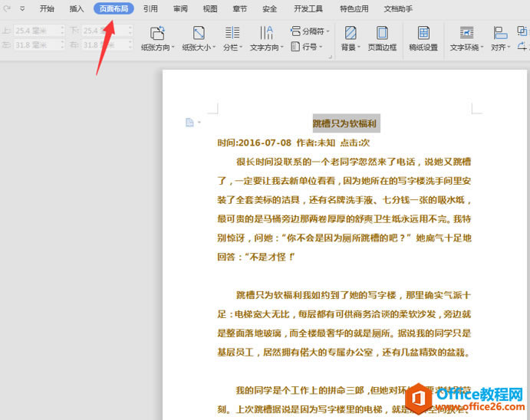
Task: Click the 行号 line numbers icon
Action: (x=295, y=46)
